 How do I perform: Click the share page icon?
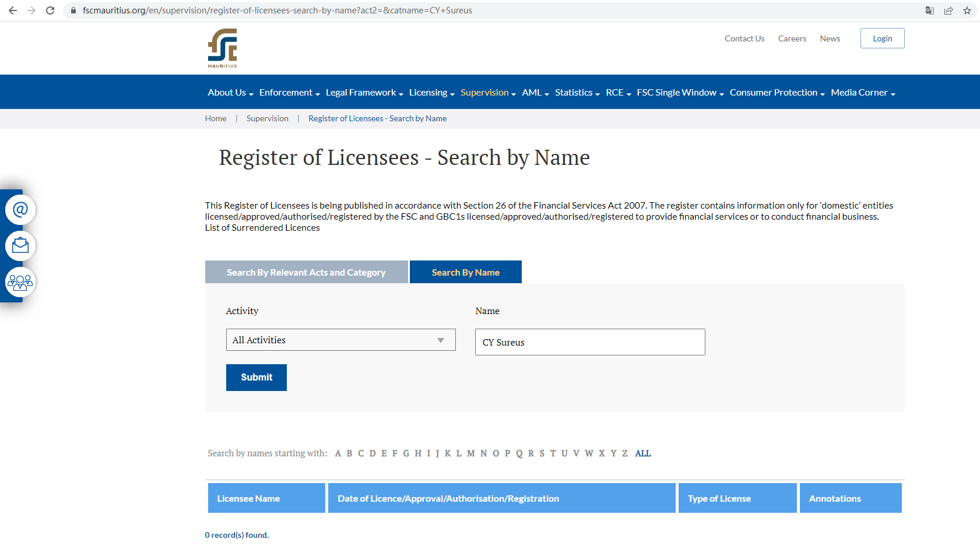(x=949, y=10)
